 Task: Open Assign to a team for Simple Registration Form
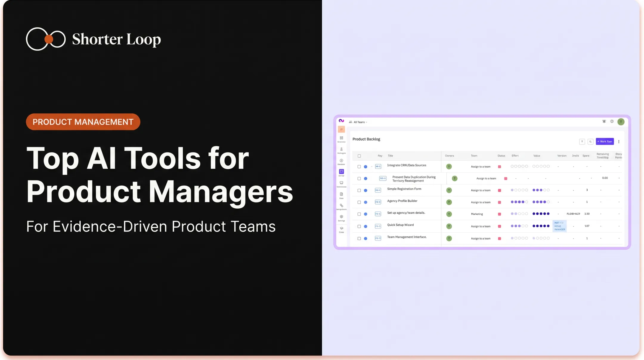tap(481, 190)
